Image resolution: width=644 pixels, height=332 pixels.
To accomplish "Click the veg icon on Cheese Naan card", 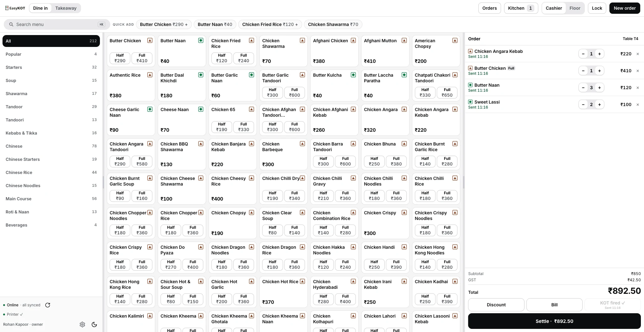I will point(201,109).
